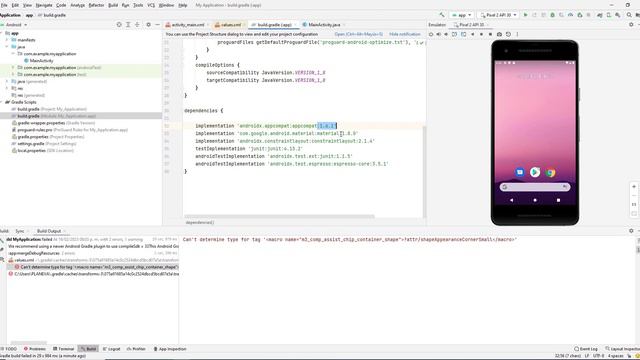Screen dimensions: 640x360
Task: Click Select Opened File target icon
Action: tap(119, 25)
